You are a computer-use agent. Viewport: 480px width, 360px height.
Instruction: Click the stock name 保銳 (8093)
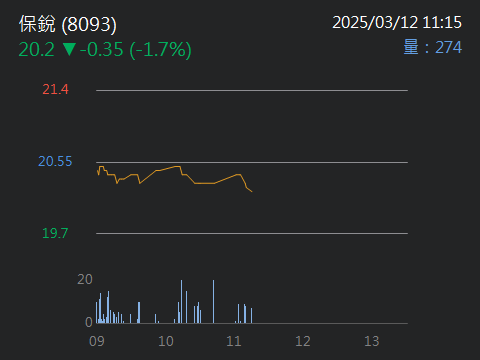tap(68, 24)
